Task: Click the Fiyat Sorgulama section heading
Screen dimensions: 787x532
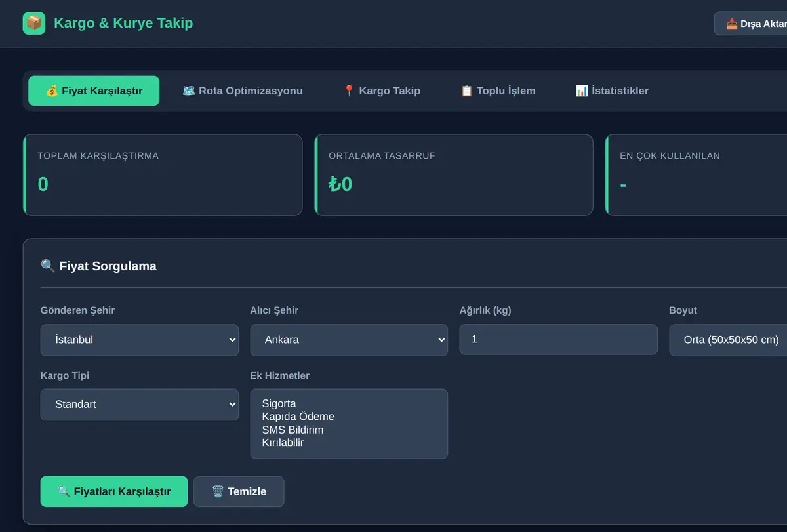Action: point(98,266)
